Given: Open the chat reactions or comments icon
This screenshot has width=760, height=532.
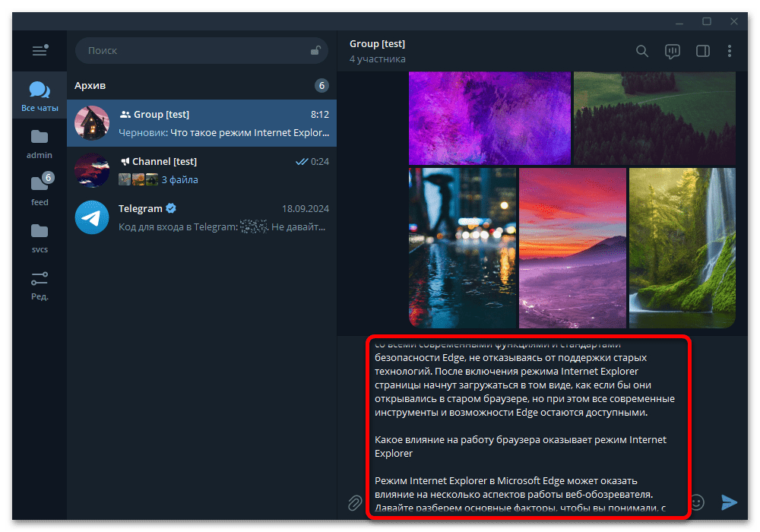Looking at the screenshot, I should coord(673,51).
